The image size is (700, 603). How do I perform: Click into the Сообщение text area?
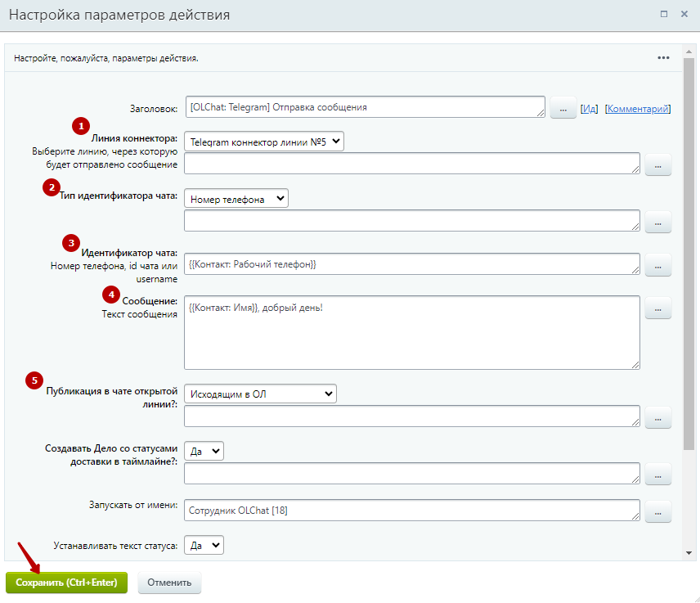(411, 332)
